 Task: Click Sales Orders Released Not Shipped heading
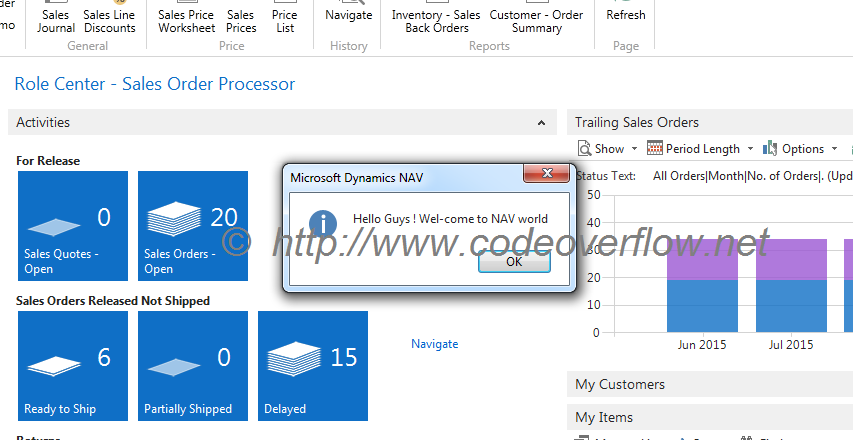tap(113, 301)
